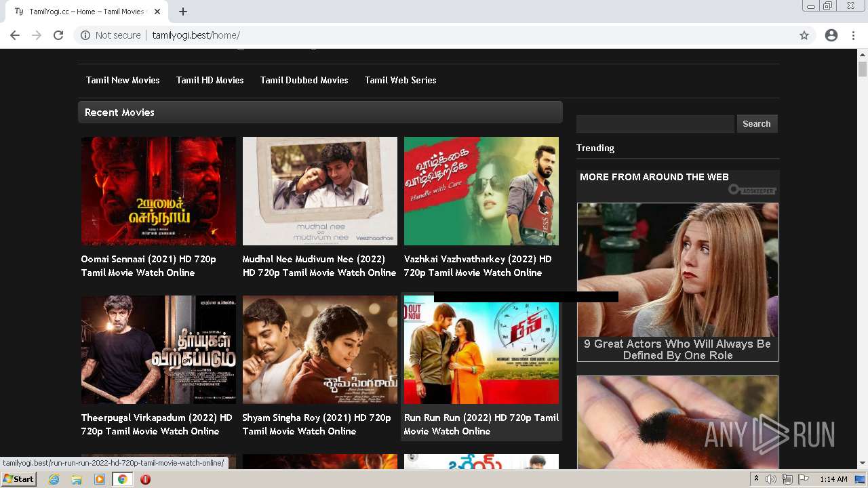868x488 pixels.
Task: Open the Opera taskbar icon
Action: pyautogui.click(x=145, y=479)
